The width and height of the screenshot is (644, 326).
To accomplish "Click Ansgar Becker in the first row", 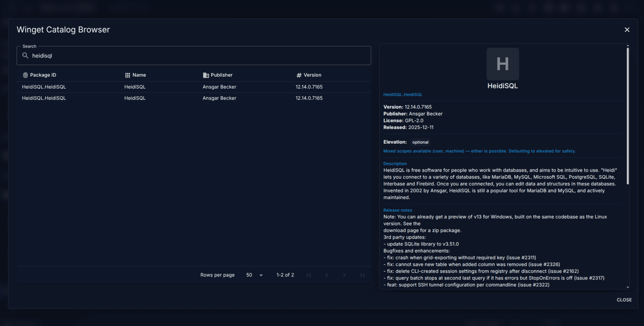I will (219, 87).
